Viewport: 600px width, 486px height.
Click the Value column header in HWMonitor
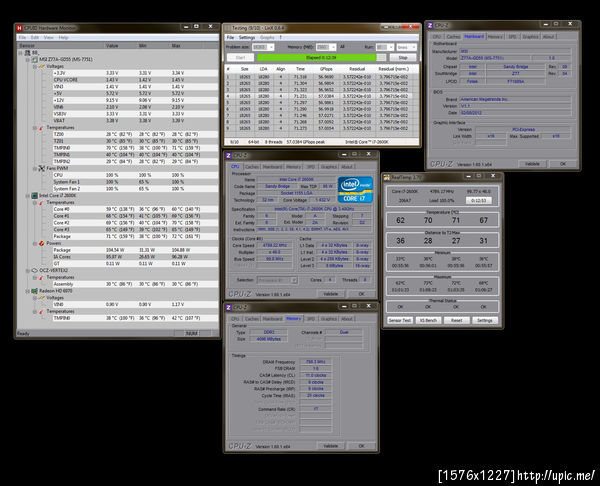(121, 46)
